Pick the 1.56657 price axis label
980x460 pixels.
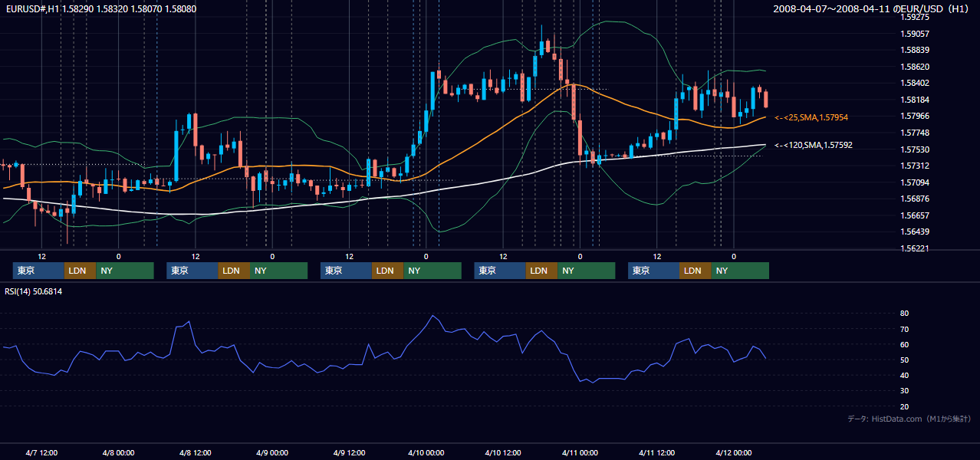pyautogui.click(x=916, y=215)
